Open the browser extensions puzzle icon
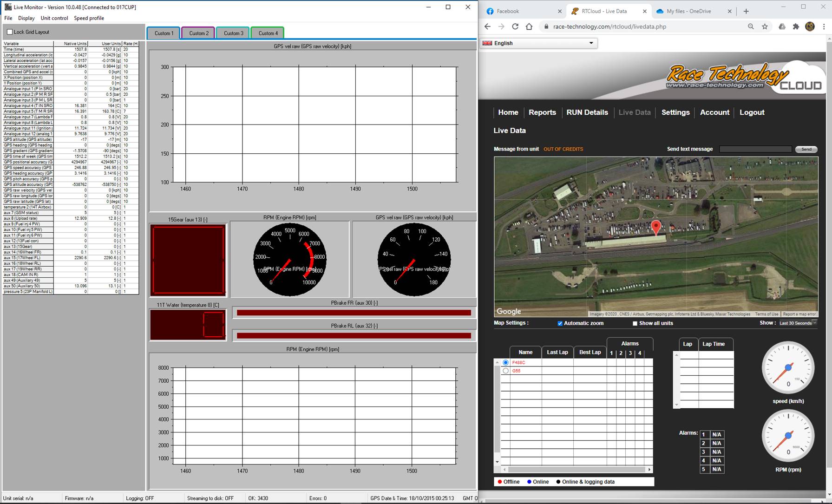This screenshot has height=504, width=832. (x=796, y=26)
